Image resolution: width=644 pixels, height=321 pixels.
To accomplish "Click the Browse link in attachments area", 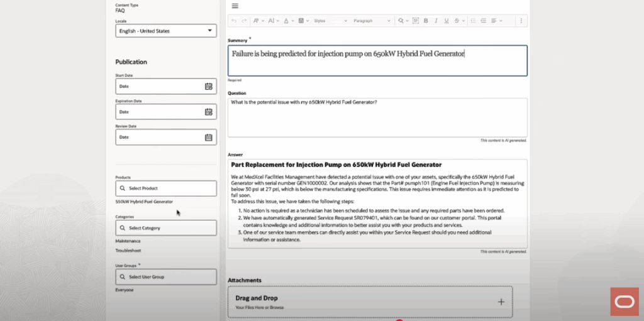I will 277,308.
